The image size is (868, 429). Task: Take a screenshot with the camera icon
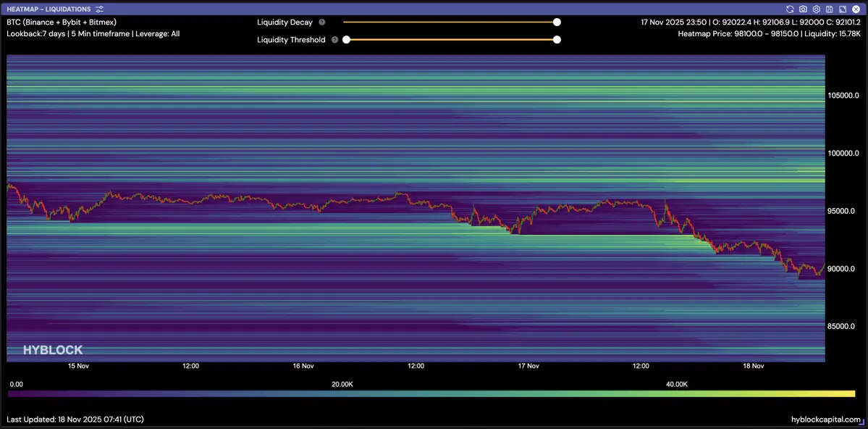[x=803, y=9]
